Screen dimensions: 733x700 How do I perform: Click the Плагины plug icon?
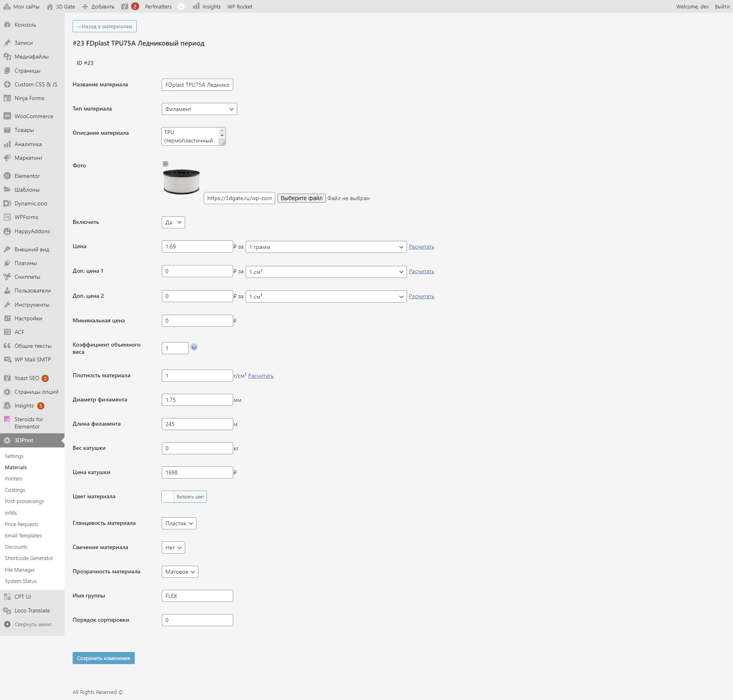click(x=7, y=263)
